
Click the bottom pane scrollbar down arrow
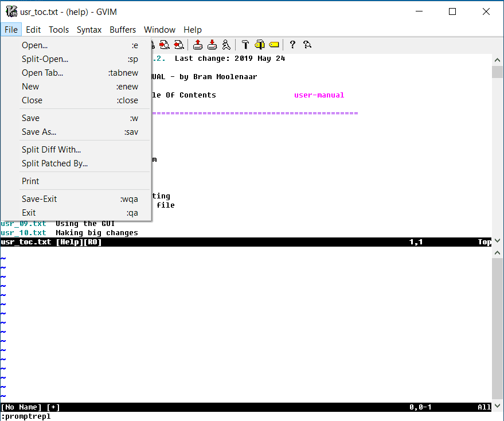[497, 406]
